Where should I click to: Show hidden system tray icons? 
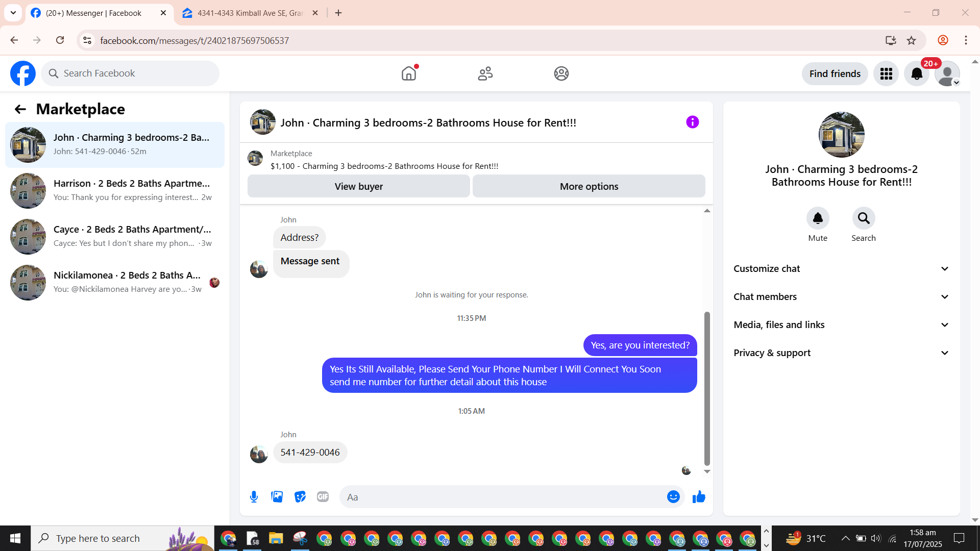(845, 538)
